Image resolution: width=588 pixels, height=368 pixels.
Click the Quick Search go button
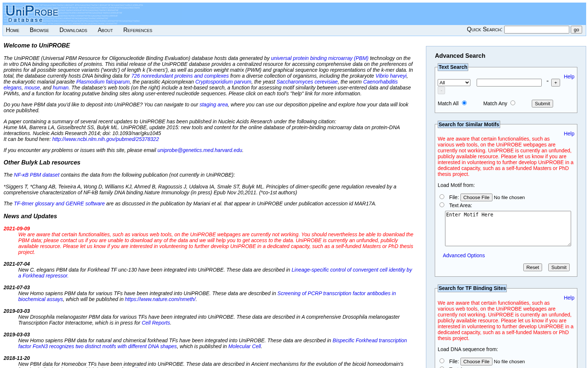pyautogui.click(x=576, y=30)
